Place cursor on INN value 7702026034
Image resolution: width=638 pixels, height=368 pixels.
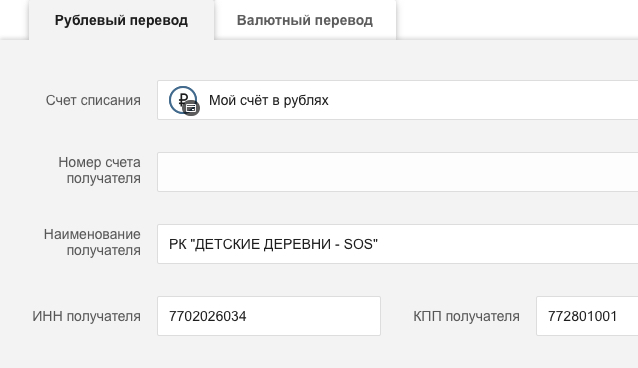208,316
